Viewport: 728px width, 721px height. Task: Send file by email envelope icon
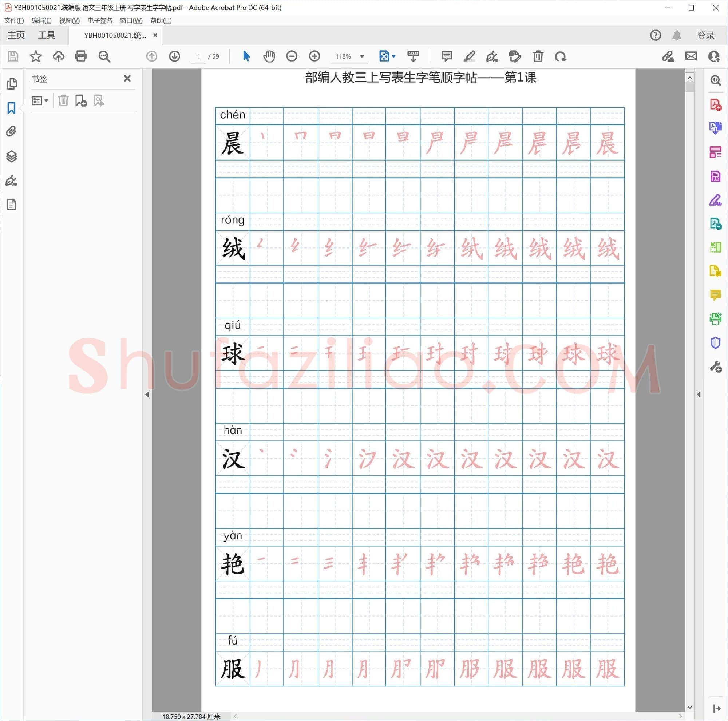pyautogui.click(x=691, y=56)
